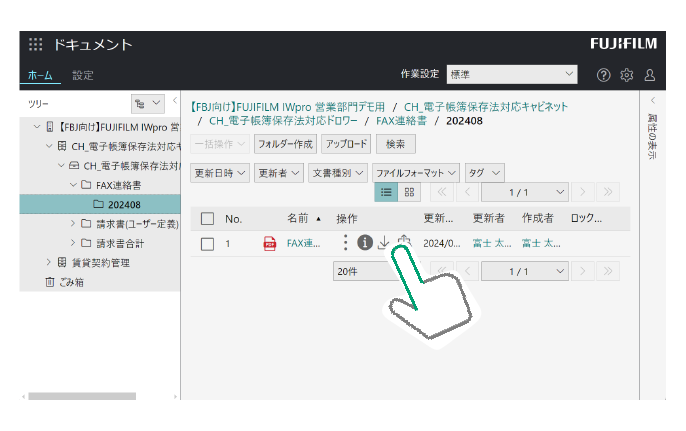Viewport: 686px width, 431px height.
Task: Go to previous page in top pager
Action: click(467, 192)
